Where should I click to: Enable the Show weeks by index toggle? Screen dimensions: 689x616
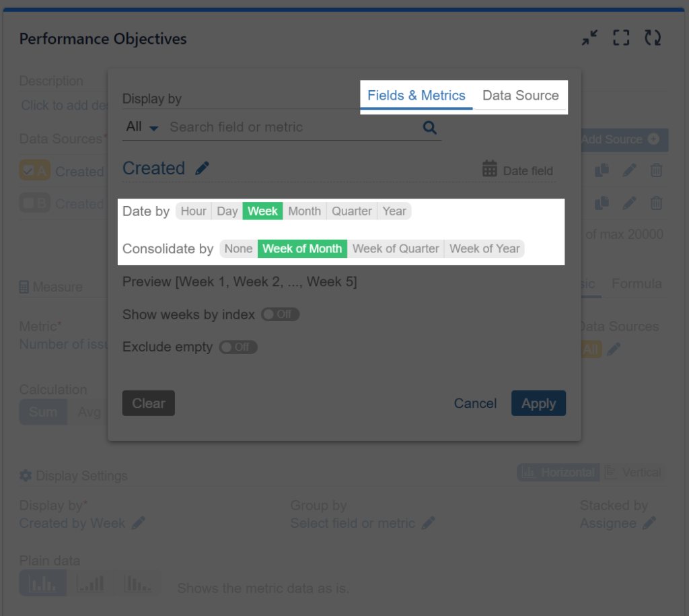click(280, 314)
